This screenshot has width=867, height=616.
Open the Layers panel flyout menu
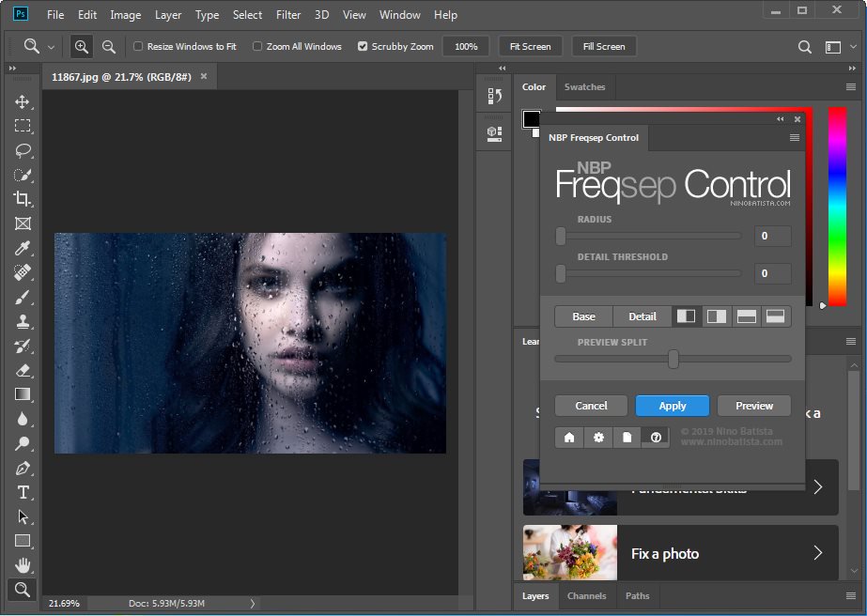coord(851,595)
